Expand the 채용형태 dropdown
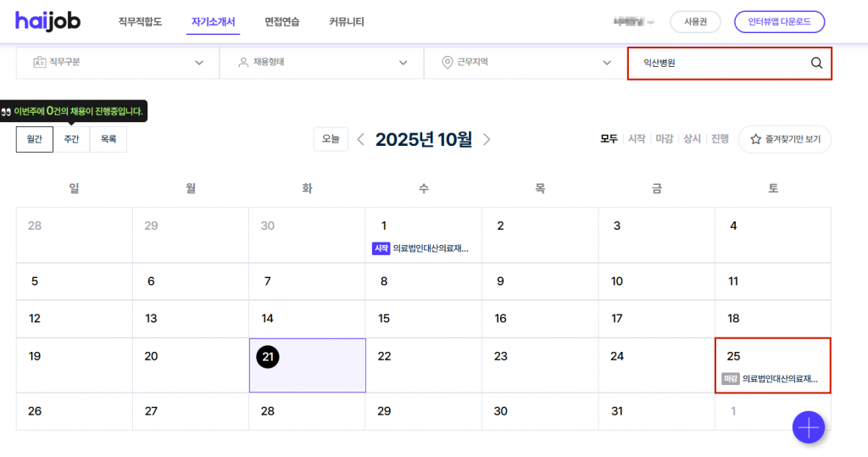 [x=322, y=63]
